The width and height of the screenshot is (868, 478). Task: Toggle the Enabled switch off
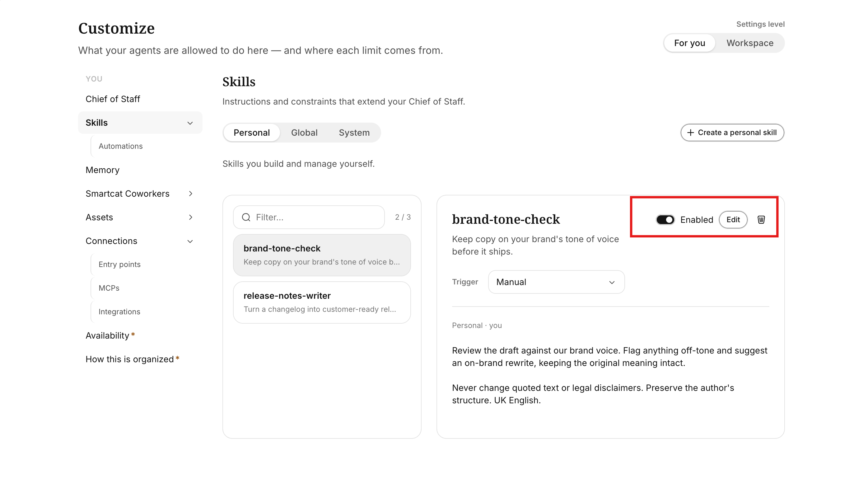point(665,220)
